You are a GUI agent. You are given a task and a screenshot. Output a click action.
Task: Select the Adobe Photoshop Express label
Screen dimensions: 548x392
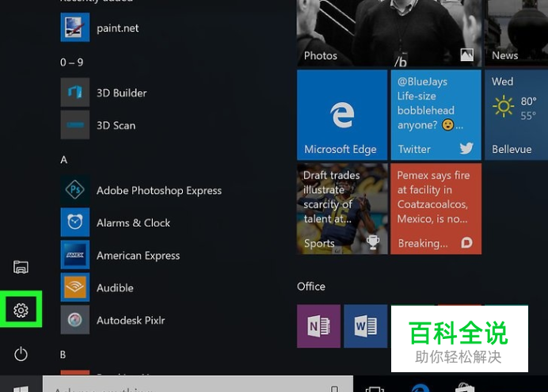tap(159, 190)
